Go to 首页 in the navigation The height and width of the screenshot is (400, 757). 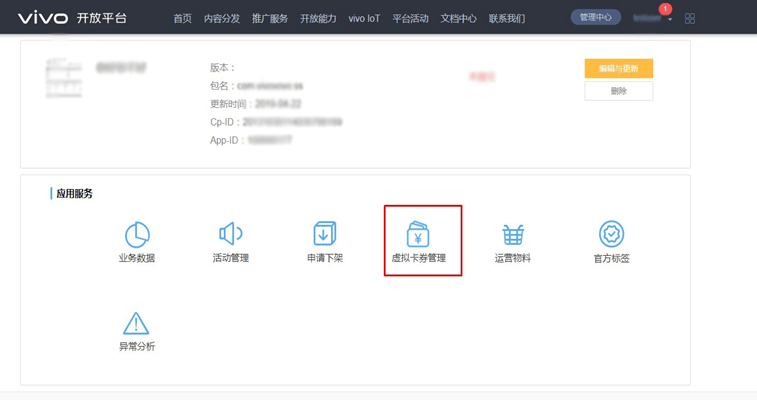click(x=182, y=19)
